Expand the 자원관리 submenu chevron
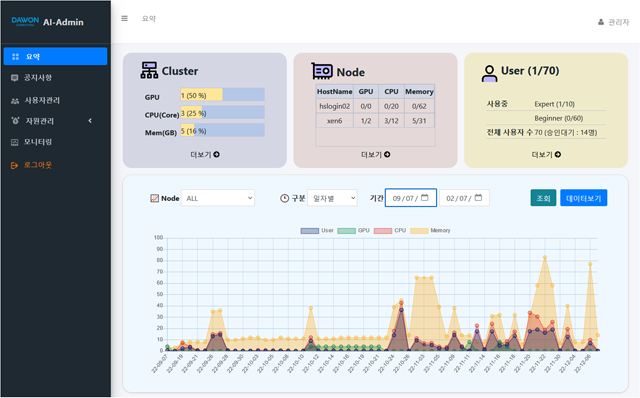The height and width of the screenshot is (398, 640). coord(90,120)
